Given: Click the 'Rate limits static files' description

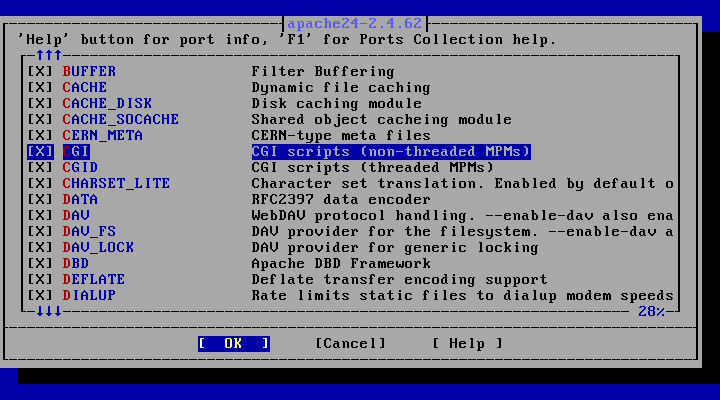Looking at the screenshot, I should [462, 296].
